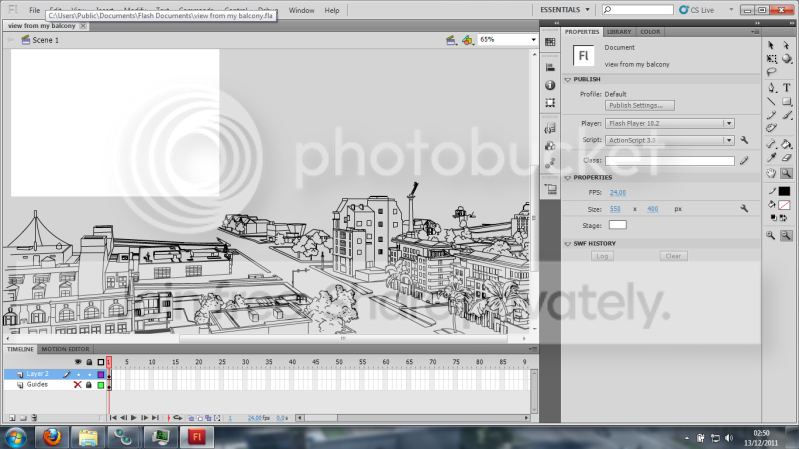Edit class definition pencil icon
This screenshot has height=449, width=799.
click(744, 161)
